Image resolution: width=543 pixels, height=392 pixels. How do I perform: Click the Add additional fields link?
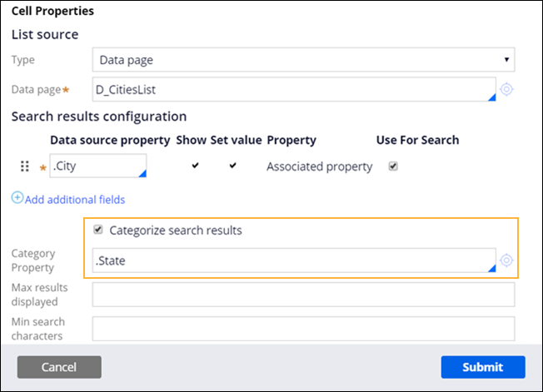[x=75, y=200]
